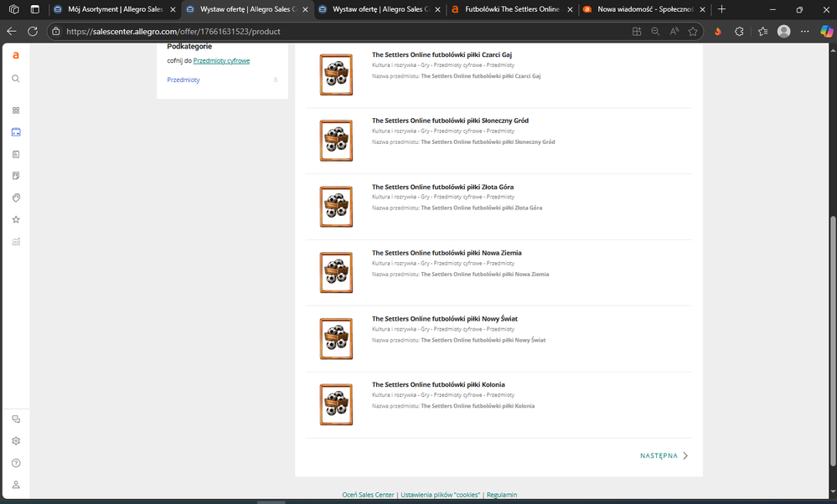Switch to the third Wystaw ofertę tab

(380, 9)
